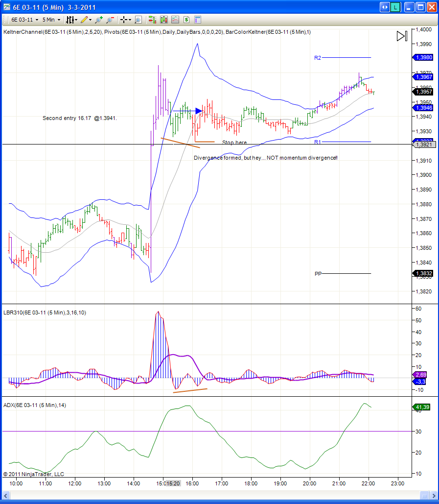Select the 2,69 LBR310 value marker

pyautogui.click(x=420, y=375)
